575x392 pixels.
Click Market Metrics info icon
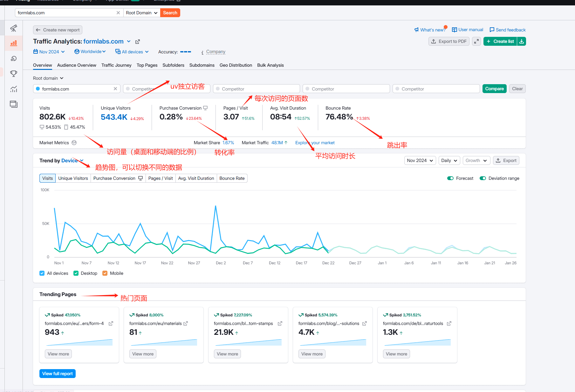pyautogui.click(x=74, y=143)
